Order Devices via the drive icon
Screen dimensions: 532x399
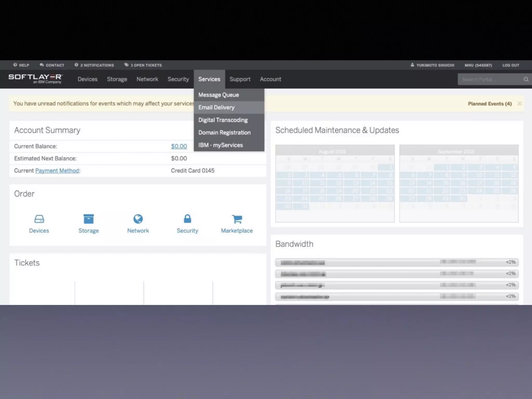pos(39,219)
